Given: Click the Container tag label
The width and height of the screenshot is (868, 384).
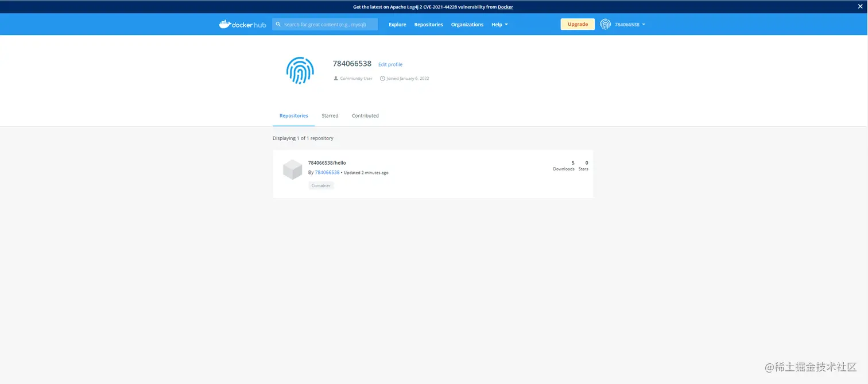Looking at the screenshot, I should coord(321,185).
